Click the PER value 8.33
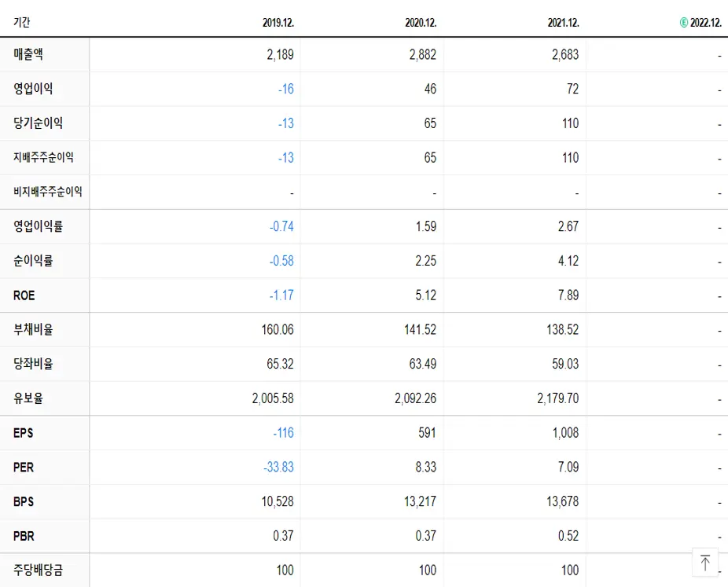Image resolution: width=728 pixels, height=587 pixels. (426, 467)
